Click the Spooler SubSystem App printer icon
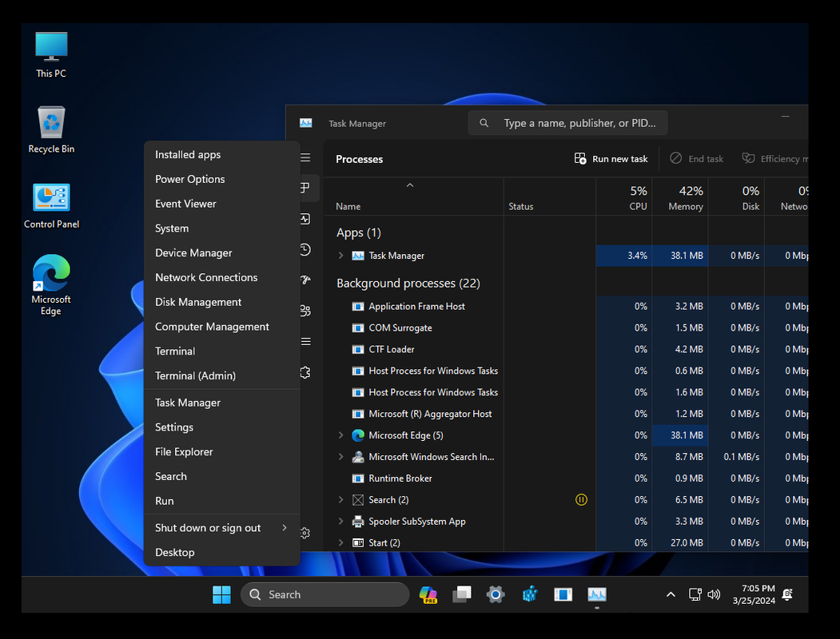The image size is (840, 639). click(358, 522)
